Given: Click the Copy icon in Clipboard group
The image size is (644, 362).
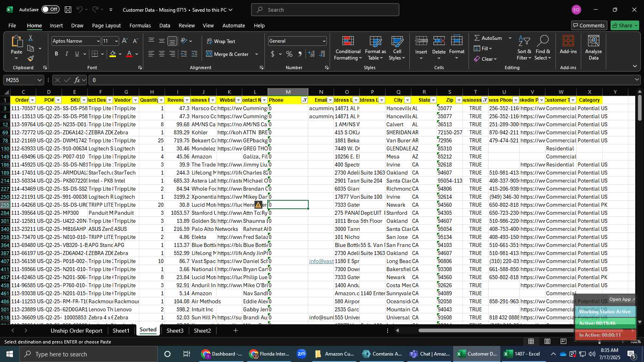Looking at the screenshot, I should pos(31,48).
